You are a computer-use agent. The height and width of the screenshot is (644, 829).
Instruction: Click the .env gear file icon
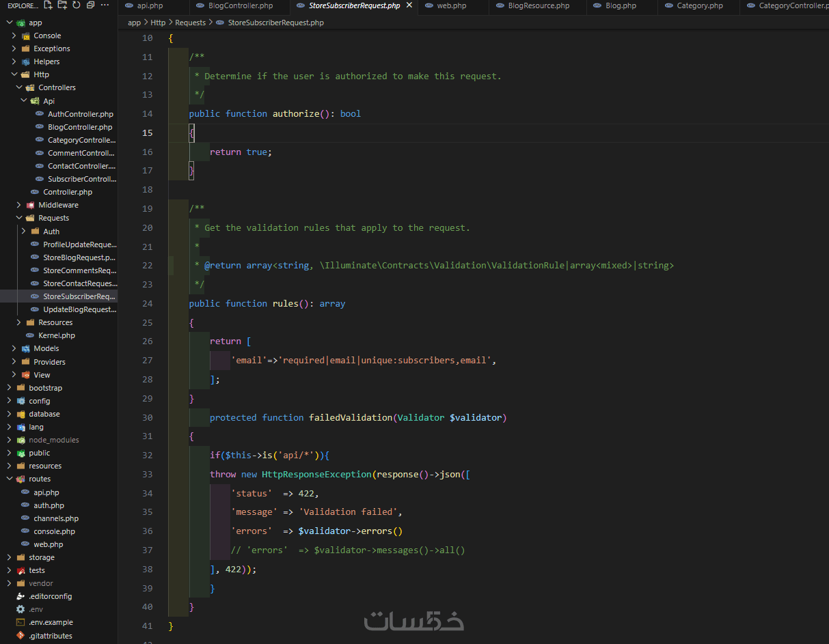click(21, 609)
